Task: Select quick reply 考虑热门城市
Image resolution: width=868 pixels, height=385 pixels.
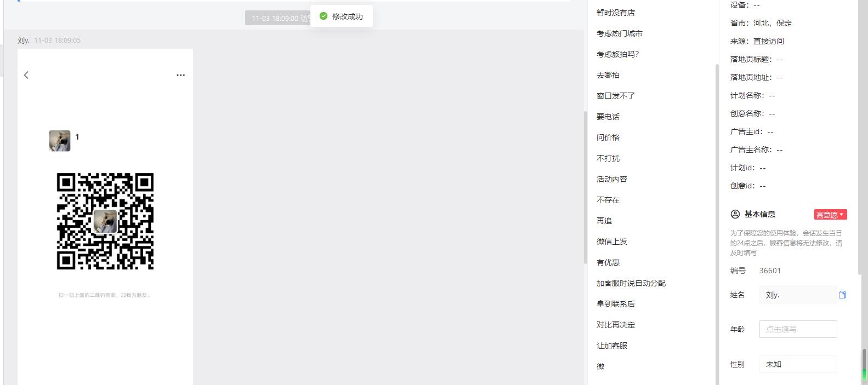Action: pyautogui.click(x=620, y=33)
